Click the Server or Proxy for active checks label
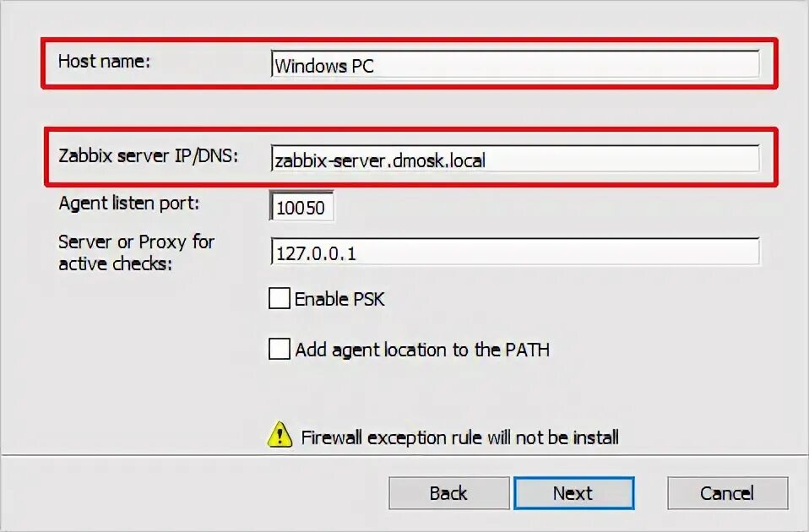Screen dimensions: 809x532 pyautogui.click(x=136, y=252)
